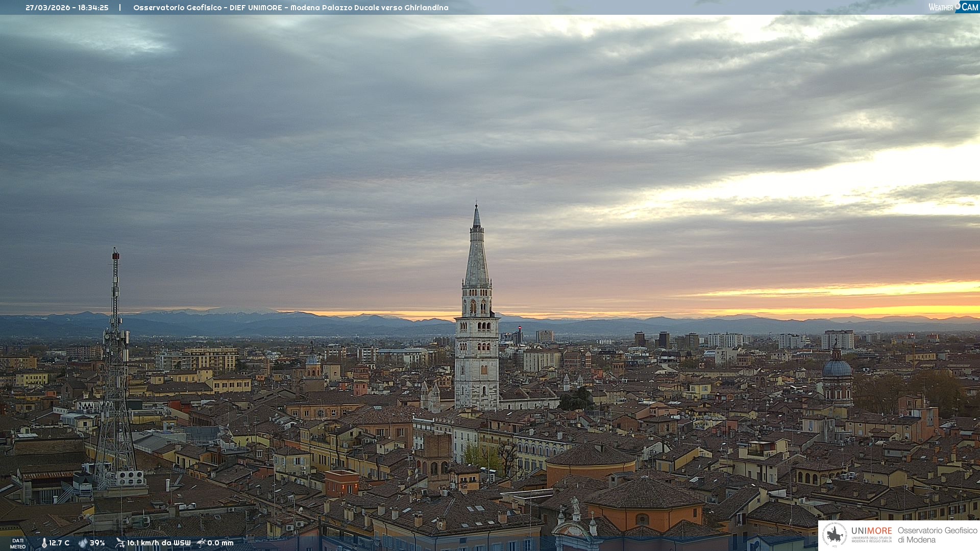980x551 pixels.
Task: Click the 27/03/2026 date and time stamp
Action: 67,8
